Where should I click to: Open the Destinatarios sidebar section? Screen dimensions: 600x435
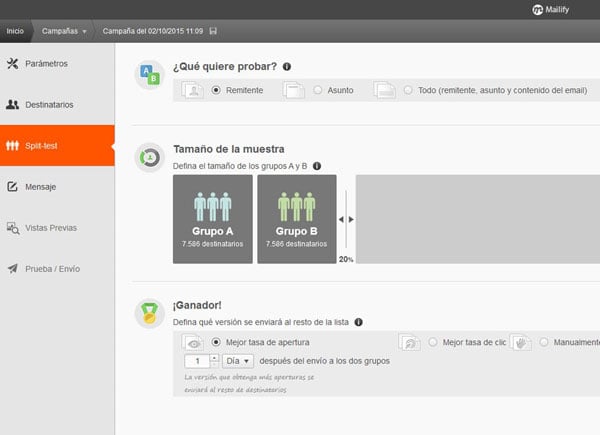(57, 104)
